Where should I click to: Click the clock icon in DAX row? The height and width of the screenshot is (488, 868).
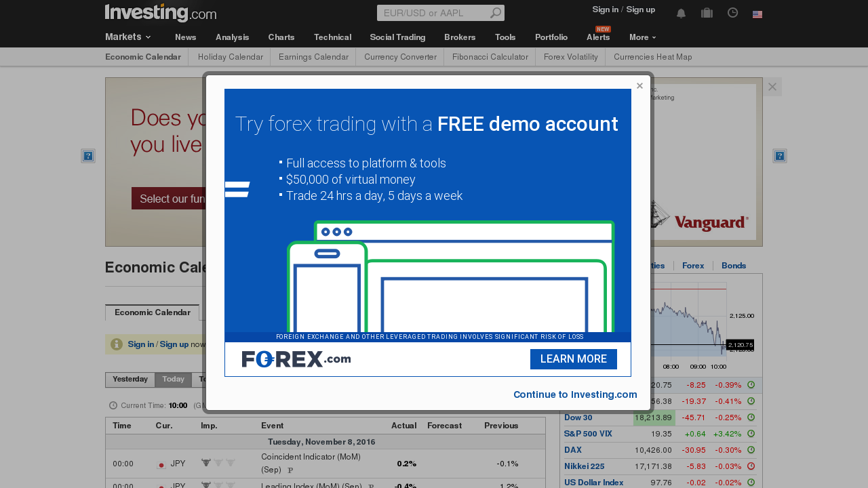click(x=751, y=450)
